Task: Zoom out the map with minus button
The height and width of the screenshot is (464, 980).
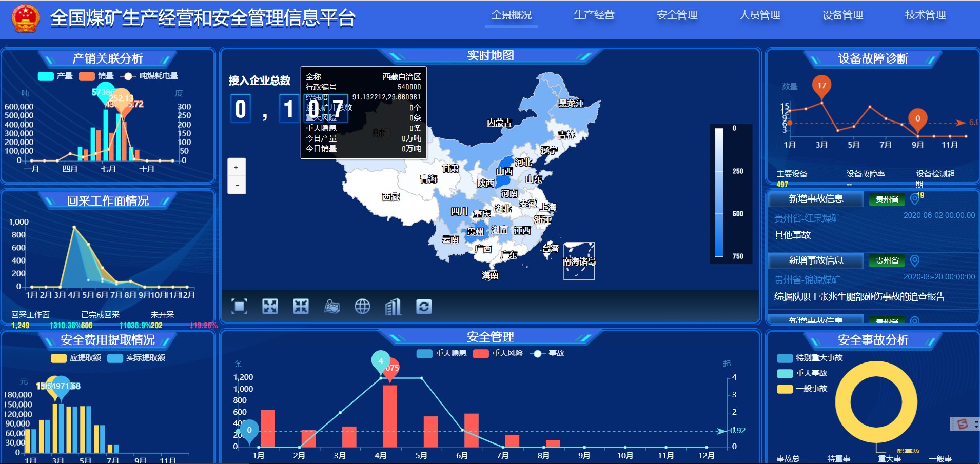Action: [x=236, y=185]
